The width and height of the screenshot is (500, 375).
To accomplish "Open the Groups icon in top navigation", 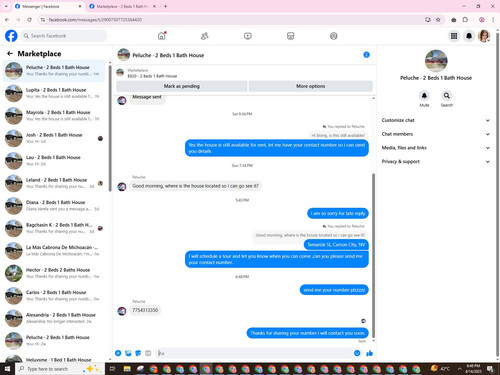I will tap(334, 36).
